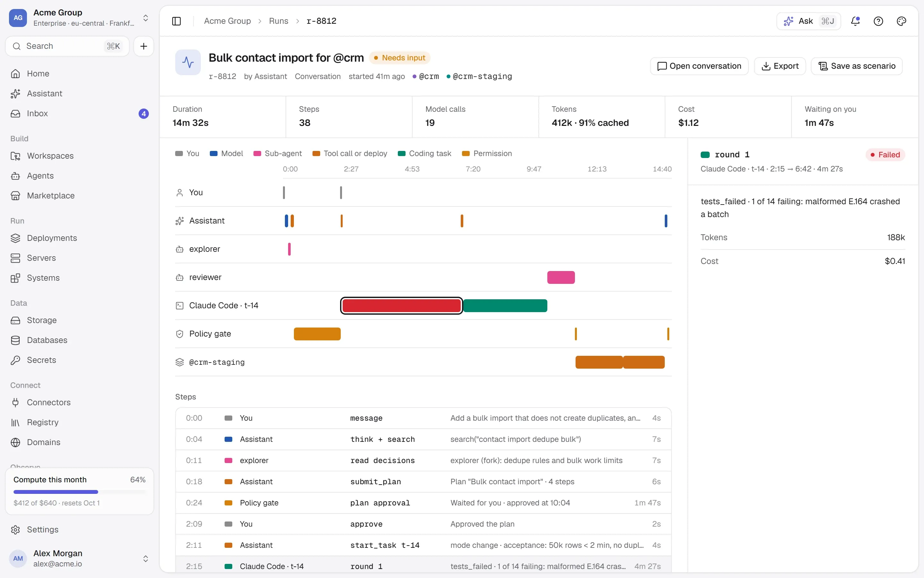Click the Search field
Viewport: 924px width, 578px height.
click(x=67, y=46)
